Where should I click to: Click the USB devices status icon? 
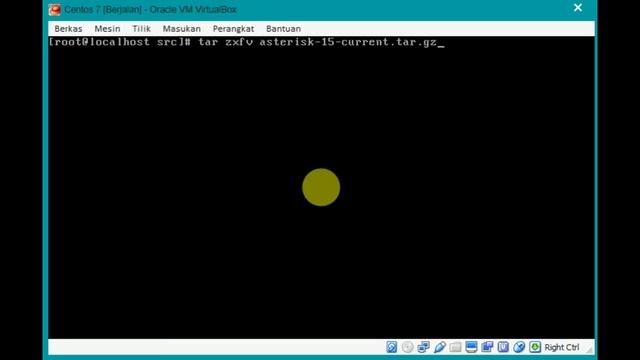coord(440,347)
